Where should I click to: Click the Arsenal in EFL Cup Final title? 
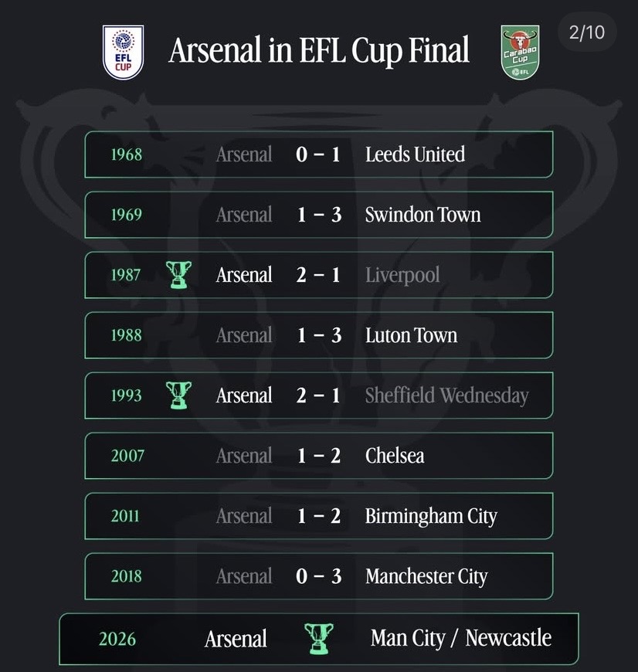click(319, 51)
